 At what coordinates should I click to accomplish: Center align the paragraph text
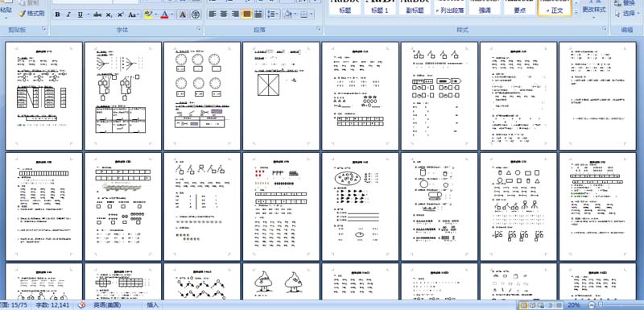224,14
